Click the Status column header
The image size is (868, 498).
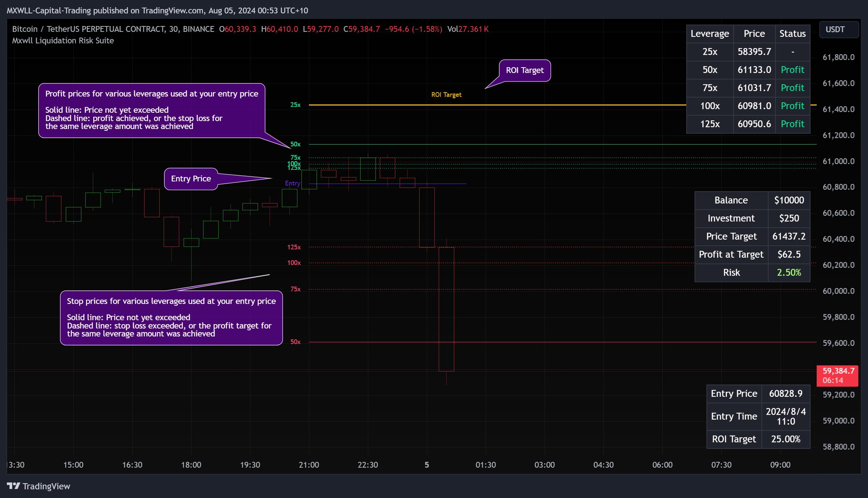click(792, 34)
